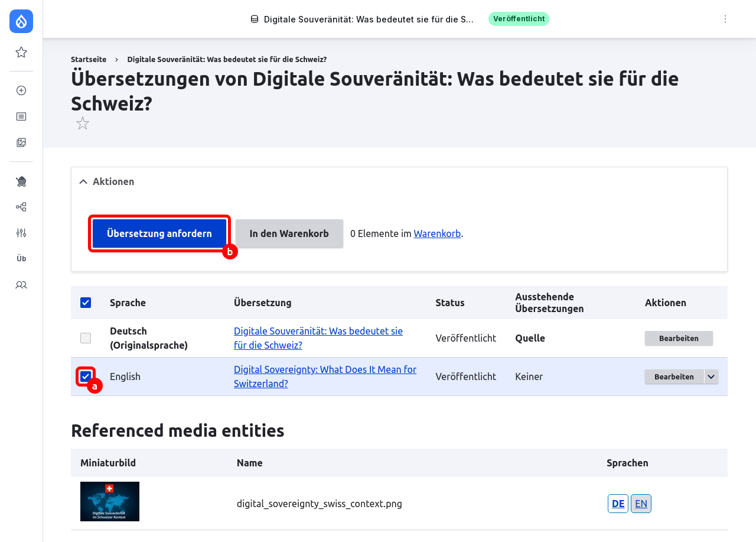The height and width of the screenshot is (542, 756).
Task: Open the Structure hierarchy sidebar icon
Action: pyautogui.click(x=21, y=207)
